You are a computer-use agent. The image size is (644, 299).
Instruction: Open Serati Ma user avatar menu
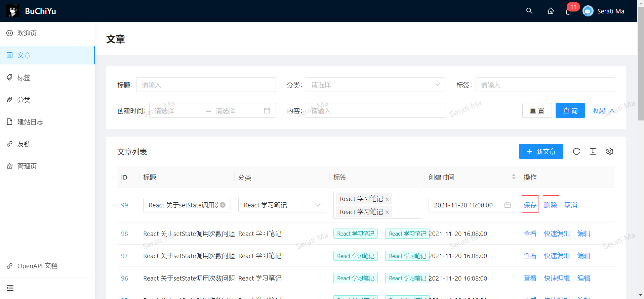pyautogui.click(x=588, y=11)
